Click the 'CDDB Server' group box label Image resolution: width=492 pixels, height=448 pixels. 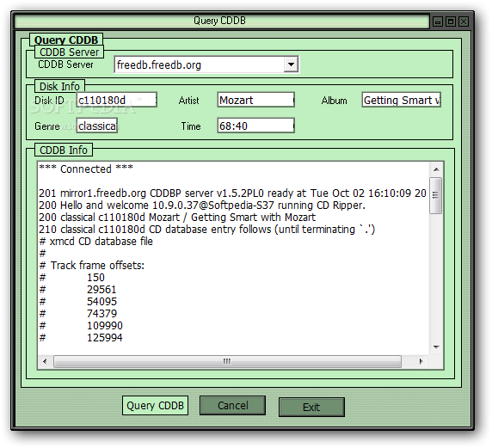tap(69, 52)
